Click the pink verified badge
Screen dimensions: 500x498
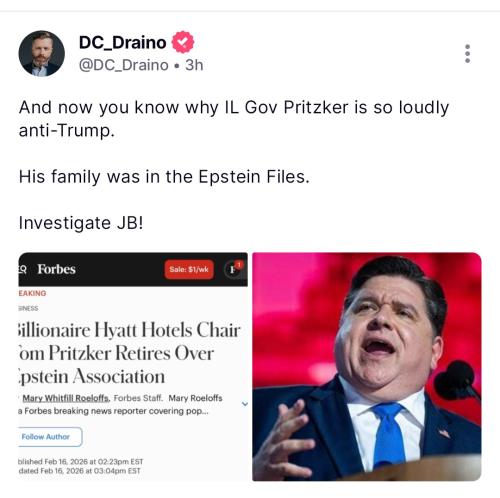click(183, 42)
